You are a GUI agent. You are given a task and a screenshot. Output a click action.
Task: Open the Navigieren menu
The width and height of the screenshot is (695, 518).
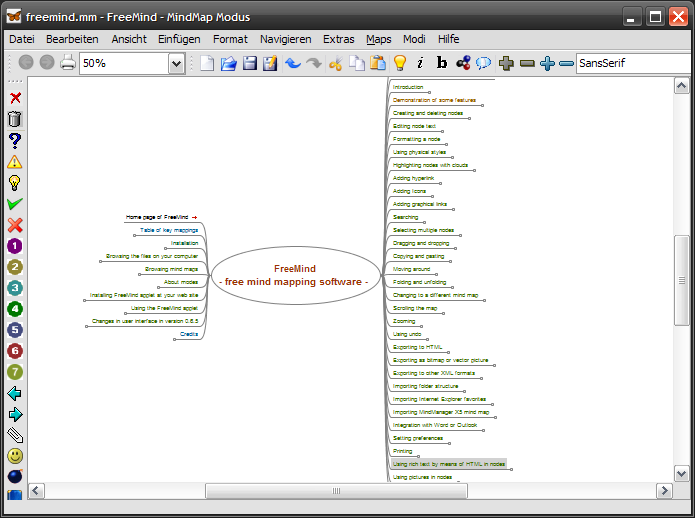coord(285,39)
